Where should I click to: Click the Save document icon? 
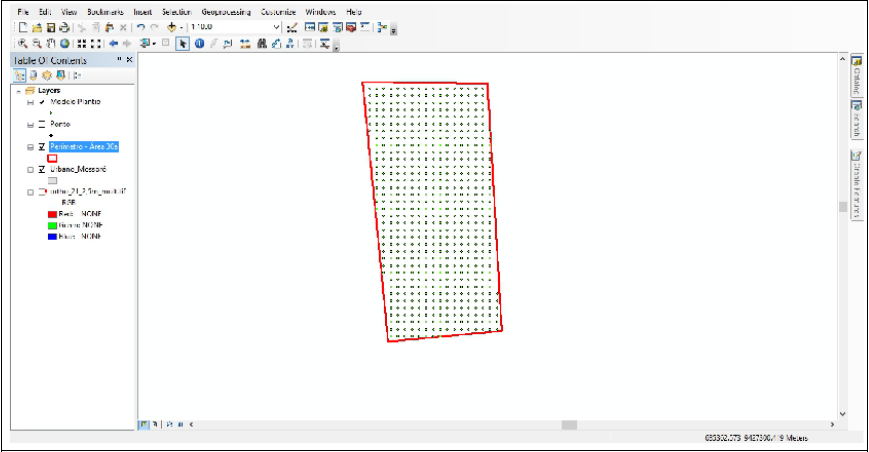click(x=51, y=28)
